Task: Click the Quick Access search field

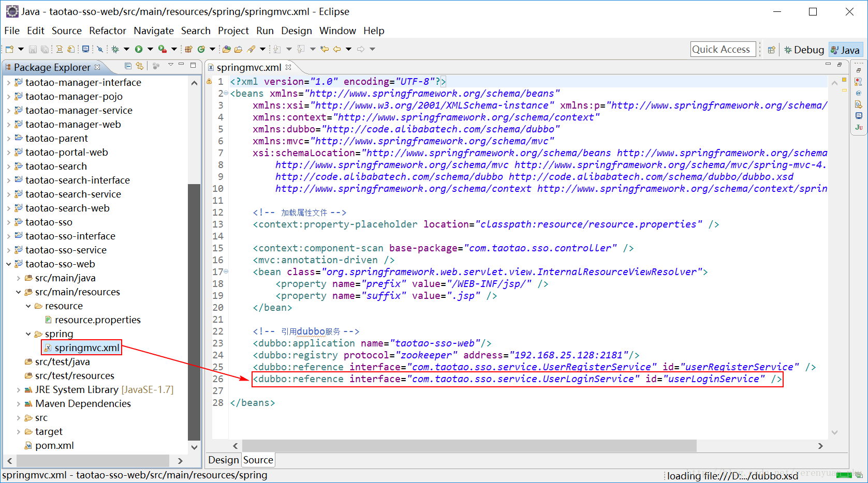Action: click(x=723, y=49)
